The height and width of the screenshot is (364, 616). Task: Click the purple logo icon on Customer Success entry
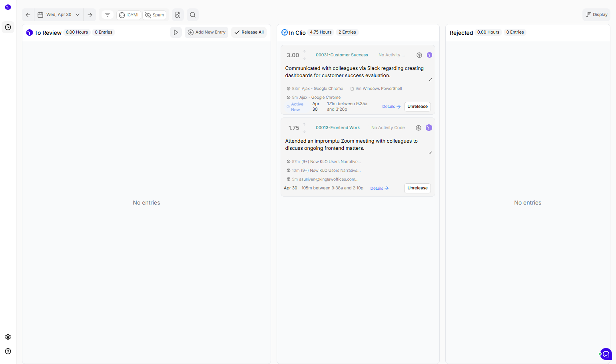pos(429,55)
